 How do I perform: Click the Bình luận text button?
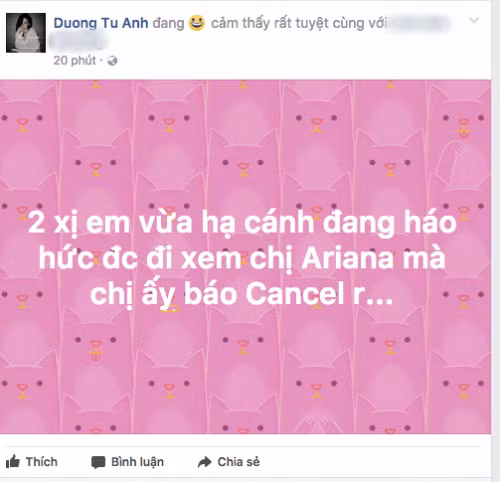(x=137, y=462)
